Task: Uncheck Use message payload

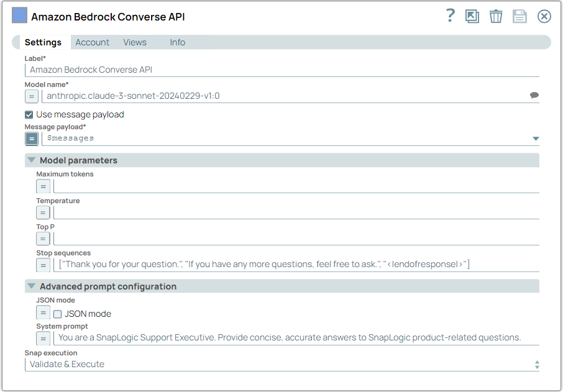Action: point(29,114)
